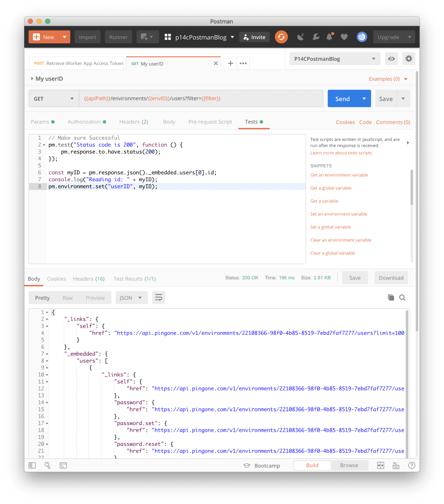444x504 pixels.
Task: Open the Headers (2) request tab
Action: 134,122
